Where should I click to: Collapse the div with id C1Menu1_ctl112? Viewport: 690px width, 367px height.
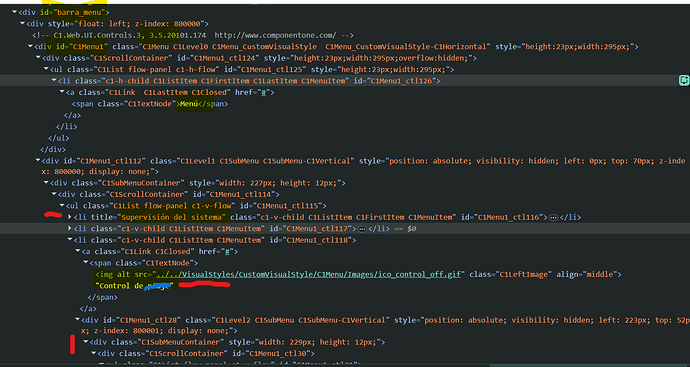tap(38, 161)
